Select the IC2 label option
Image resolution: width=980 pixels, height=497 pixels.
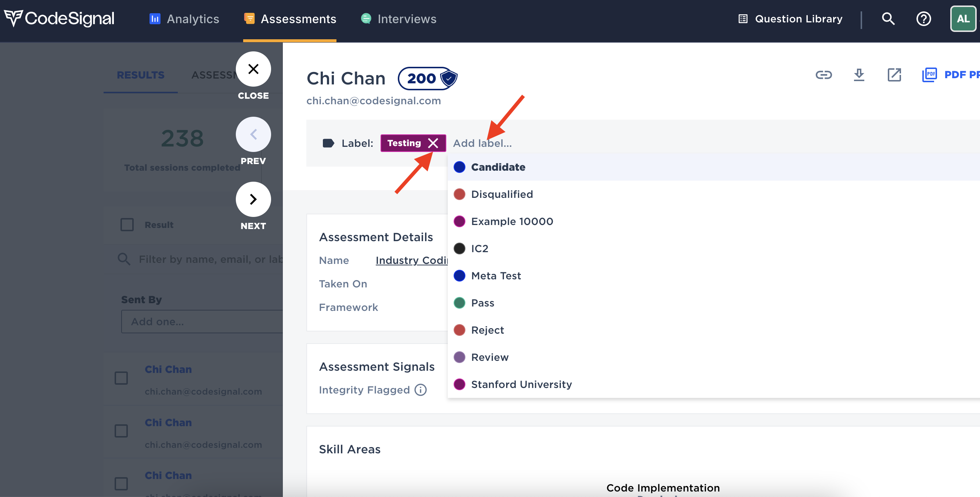coord(713,249)
